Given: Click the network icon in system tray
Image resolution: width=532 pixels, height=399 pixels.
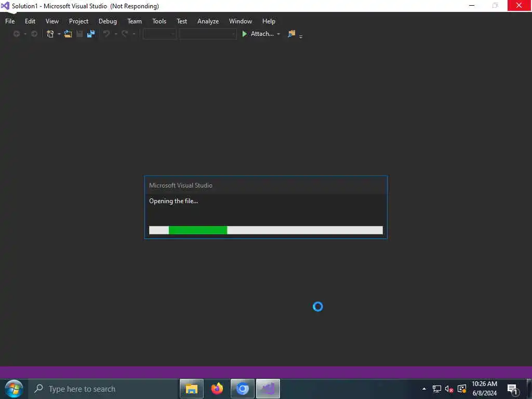Looking at the screenshot, I should point(436,389).
